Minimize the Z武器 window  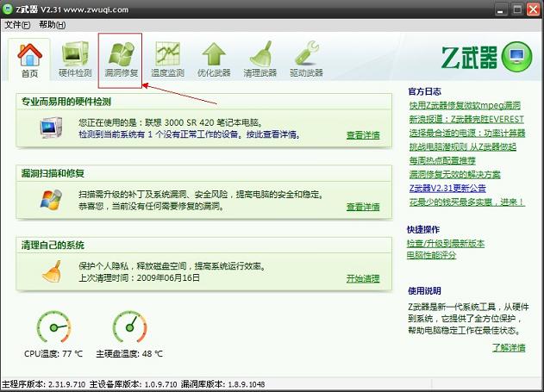coord(501,9)
